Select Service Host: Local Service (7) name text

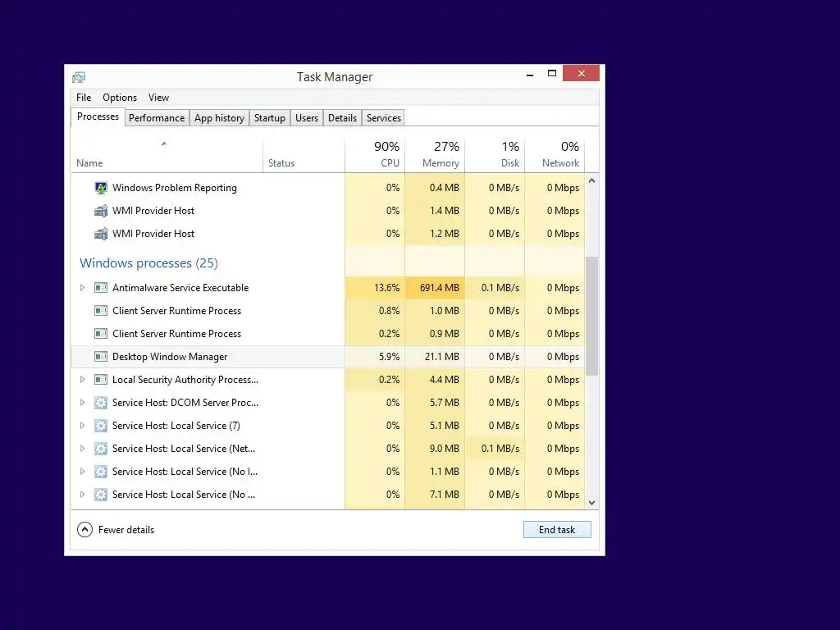tap(176, 426)
